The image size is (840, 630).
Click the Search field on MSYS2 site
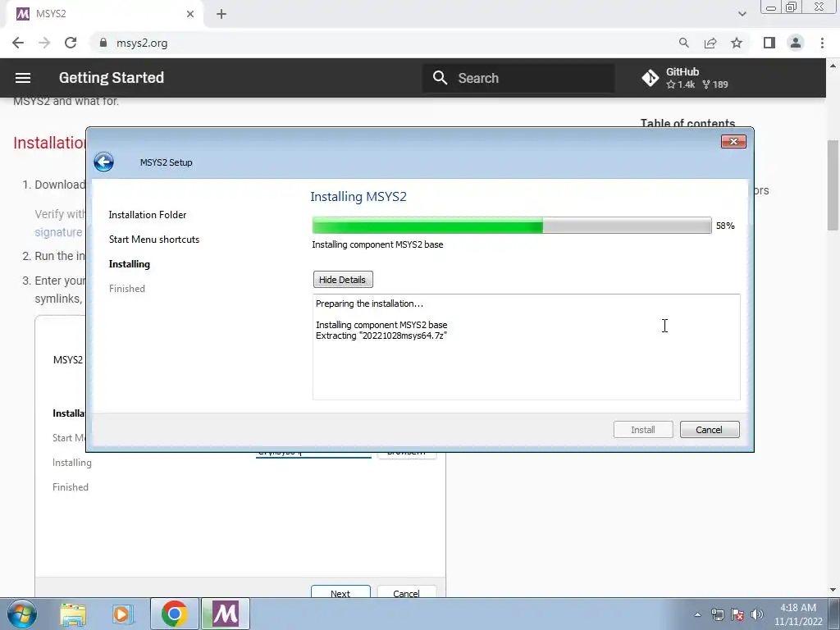click(x=518, y=78)
